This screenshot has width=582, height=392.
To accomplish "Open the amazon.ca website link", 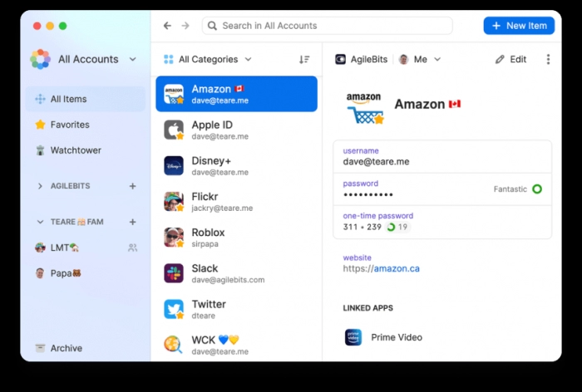I will [396, 268].
